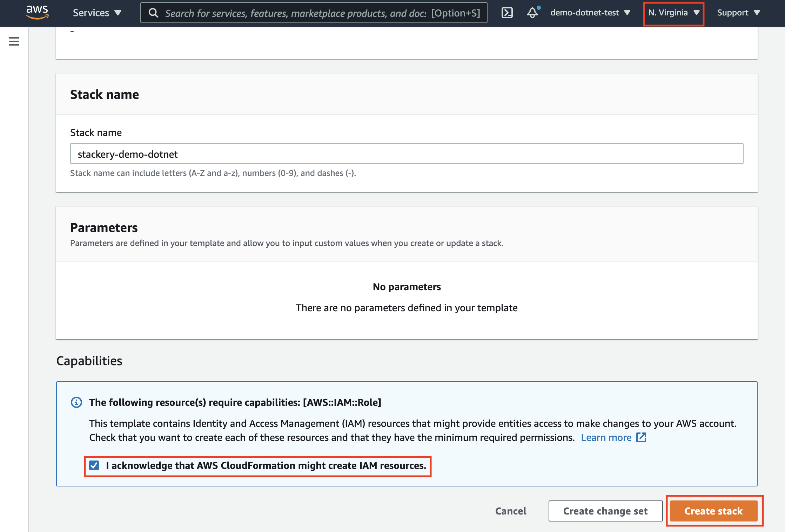Viewport: 785px width, 532px height.
Task: Expand the Support dropdown menu
Action: (x=738, y=13)
